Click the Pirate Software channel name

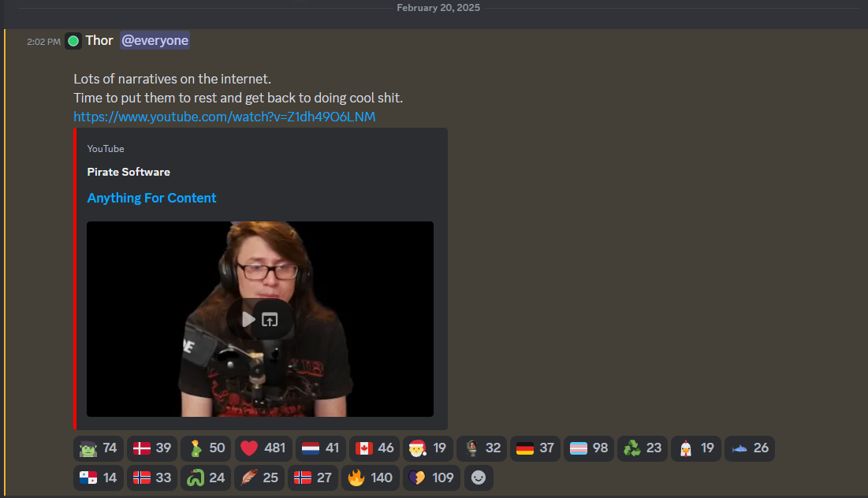(129, 172)
